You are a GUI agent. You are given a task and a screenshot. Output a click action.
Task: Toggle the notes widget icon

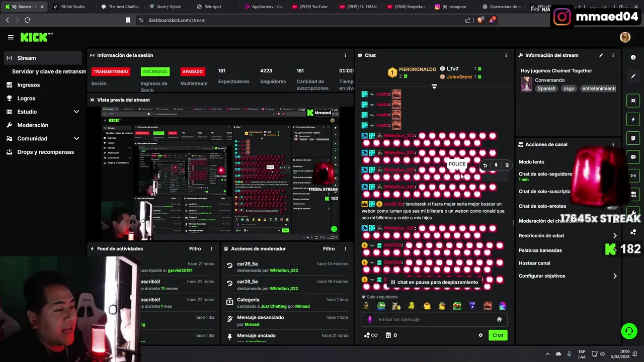pyautogui.click(x=633, y=138)
